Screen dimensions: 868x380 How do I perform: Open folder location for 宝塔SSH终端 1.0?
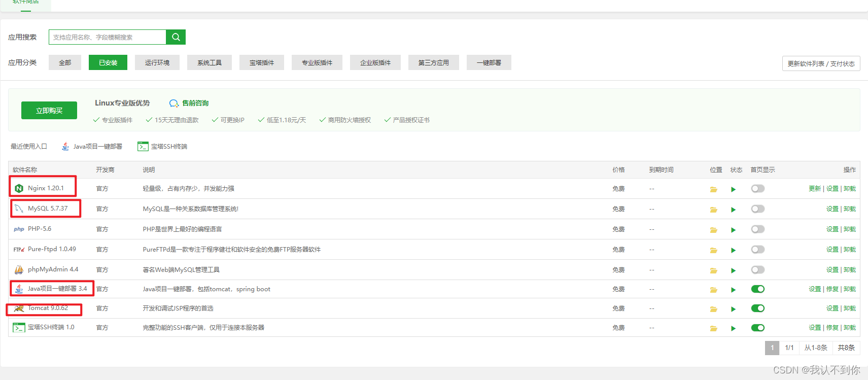pos(713,328)
